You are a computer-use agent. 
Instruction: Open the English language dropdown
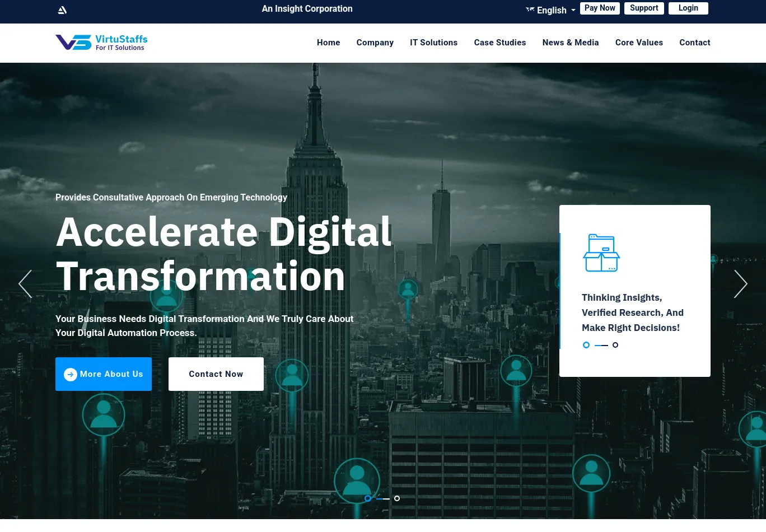pyautogui.click(x=555, y=10)
